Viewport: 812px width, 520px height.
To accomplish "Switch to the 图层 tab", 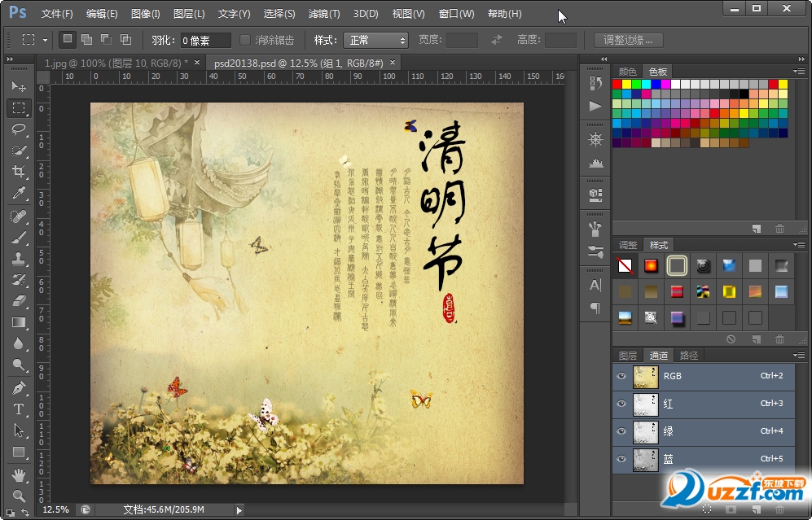I will point(628,356).
